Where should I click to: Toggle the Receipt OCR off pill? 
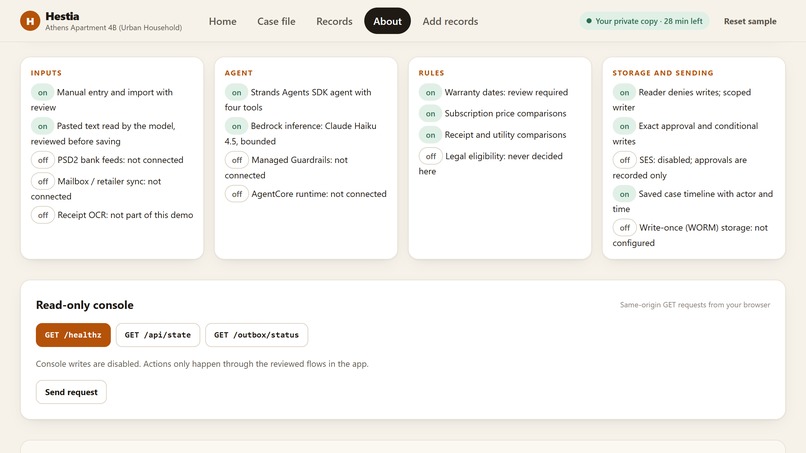click(43, 215)
